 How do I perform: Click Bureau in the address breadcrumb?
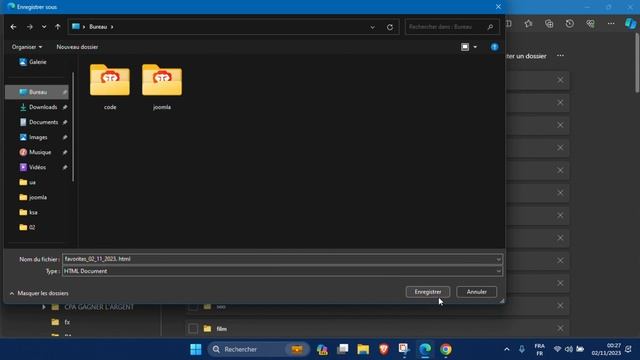[98, 27]
